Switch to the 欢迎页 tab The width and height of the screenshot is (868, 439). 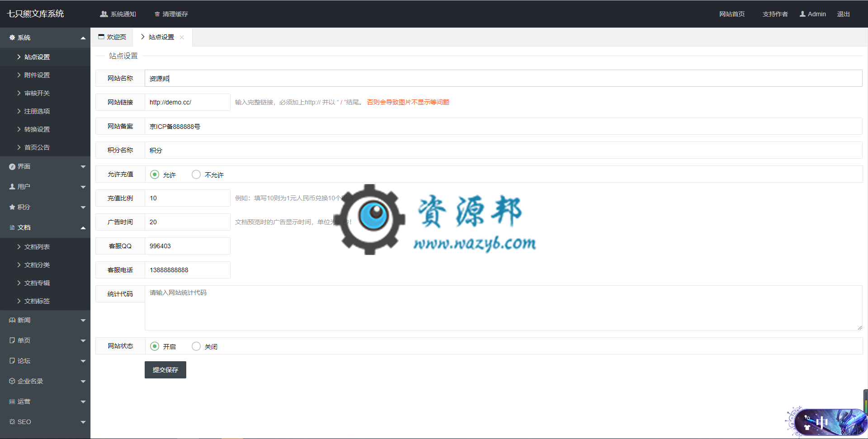point(112,37)
